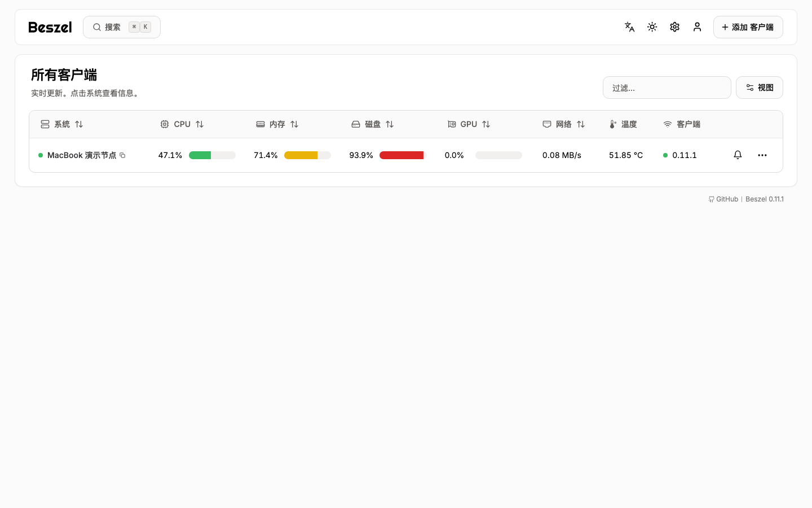
Task: Click the 93.9% disk value
Action: tap(361, 155)
